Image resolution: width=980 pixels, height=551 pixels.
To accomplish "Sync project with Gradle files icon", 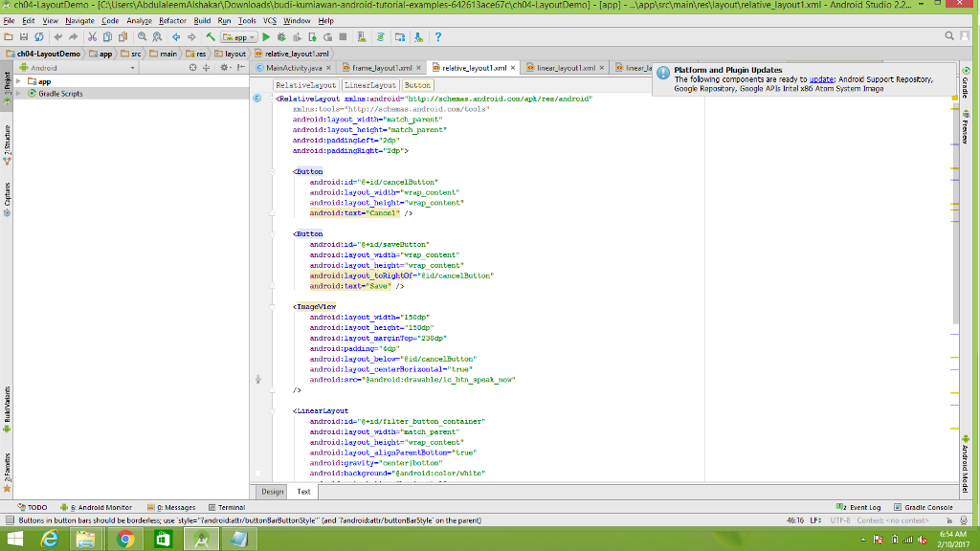I will pyautogui.click(x=380, y=37).
